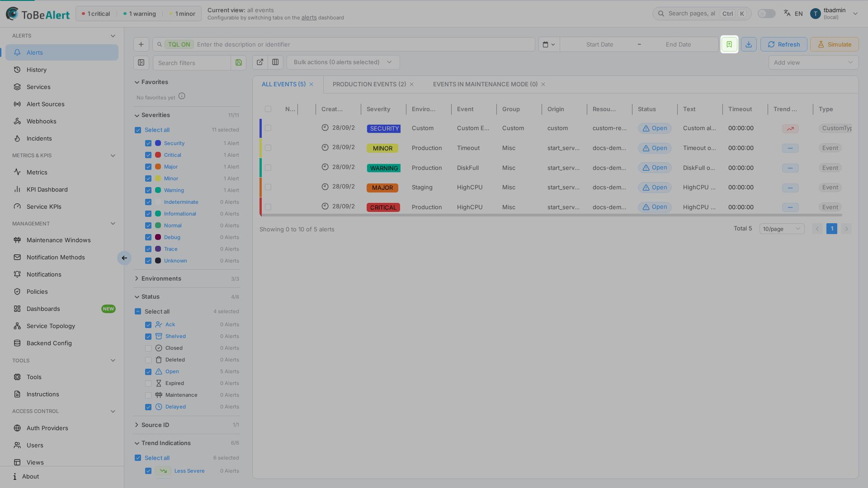Open the tbadmin user menu
868x488 pixels.
[x=834, y=14]
